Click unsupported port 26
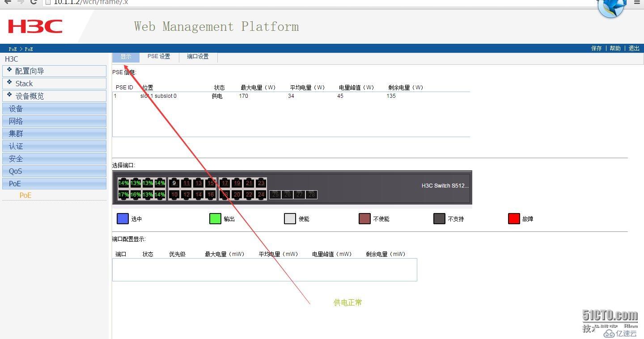The height and width of the screenshot is (339, 644). pyautogui.click(x=288, y=195)
